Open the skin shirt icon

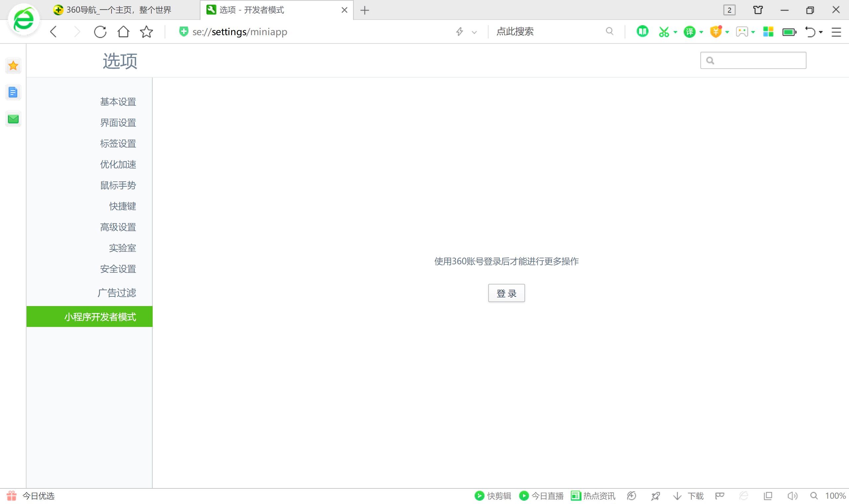(758, 10)
